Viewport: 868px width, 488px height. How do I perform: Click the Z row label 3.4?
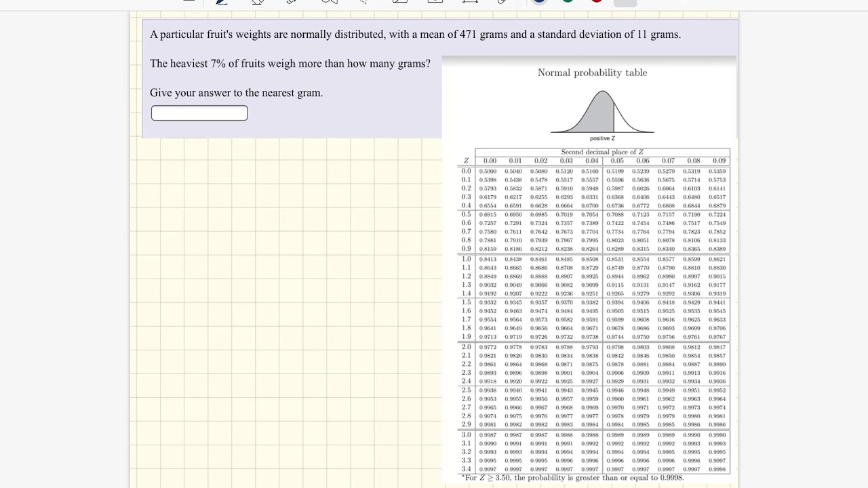[467, 469]
